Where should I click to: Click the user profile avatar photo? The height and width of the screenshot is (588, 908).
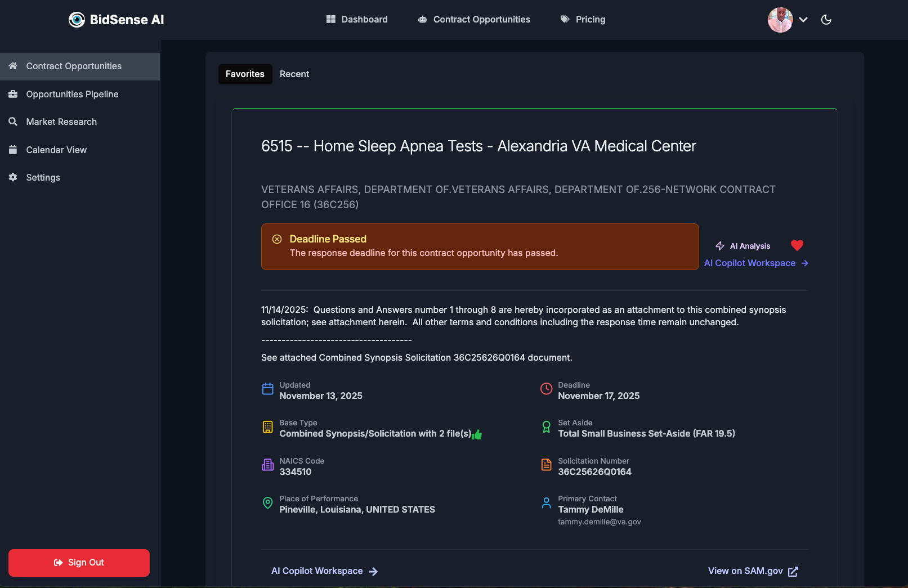780,19
